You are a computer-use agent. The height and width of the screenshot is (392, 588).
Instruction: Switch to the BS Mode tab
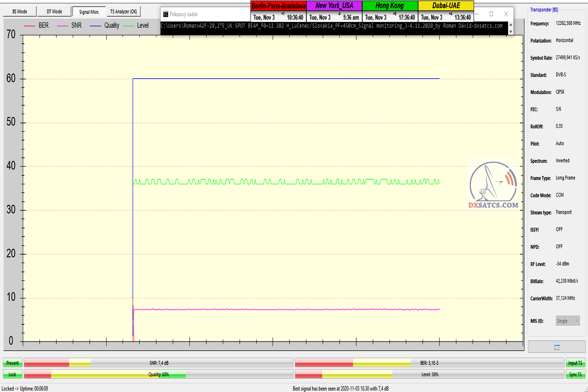19,11
